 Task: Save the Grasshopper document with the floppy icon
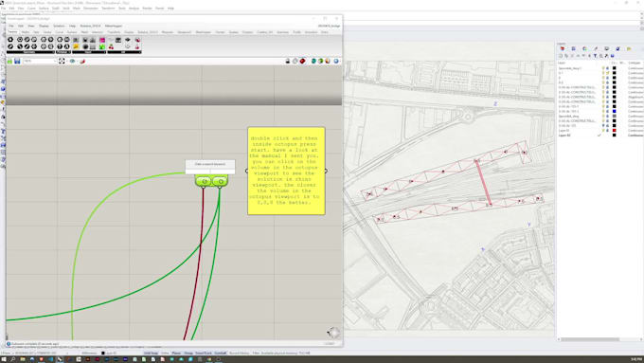coord(17,61)
